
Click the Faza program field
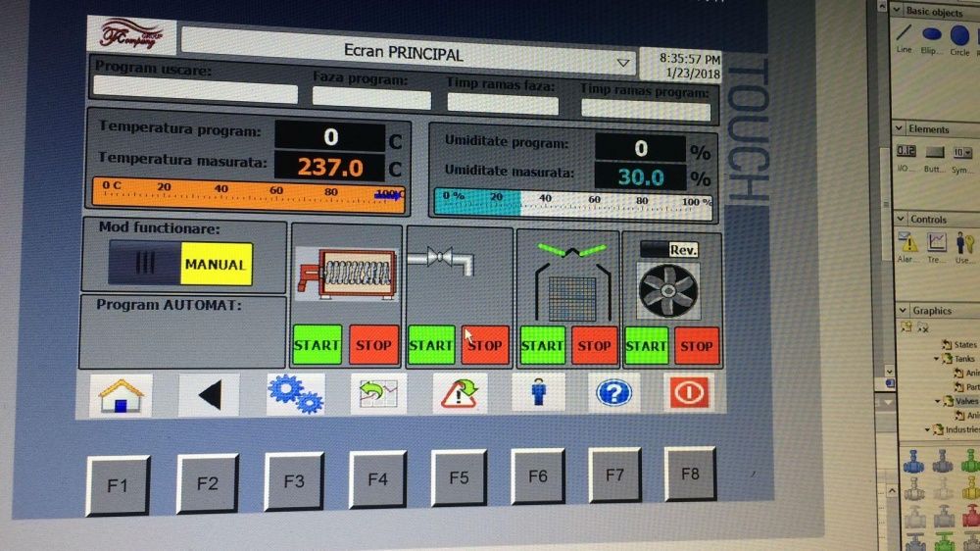371,98
